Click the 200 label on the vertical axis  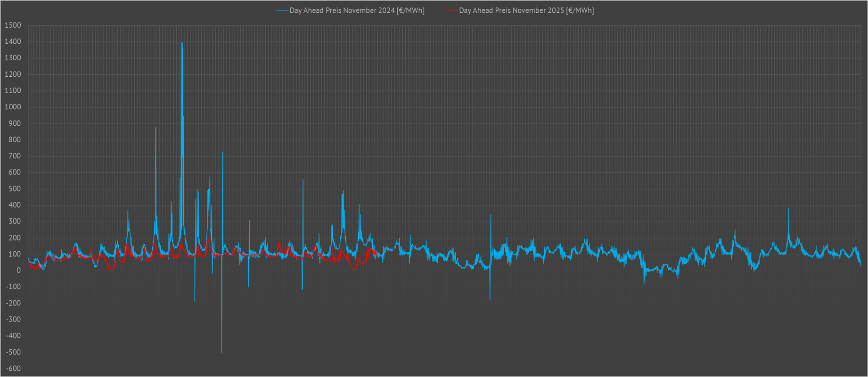(15, 238)
